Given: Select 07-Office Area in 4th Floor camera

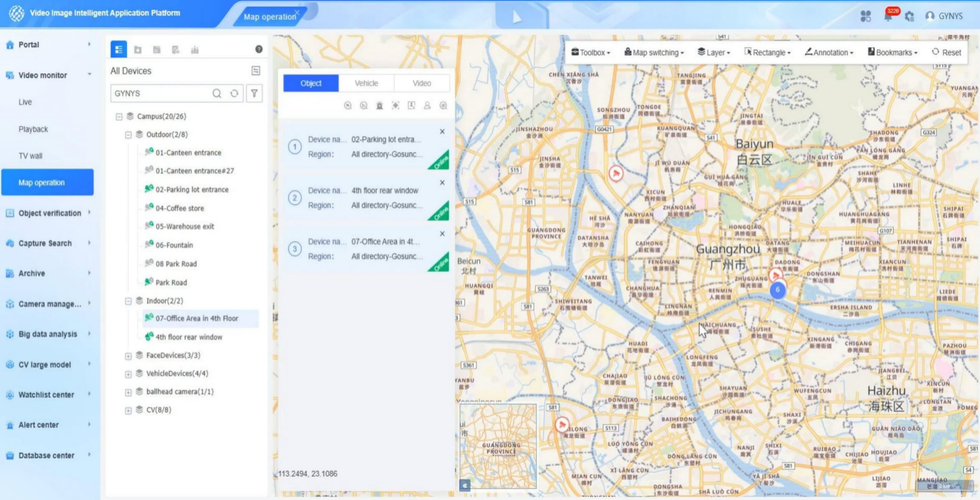Looking at the screenshot, I should click(x=197, y=319).
